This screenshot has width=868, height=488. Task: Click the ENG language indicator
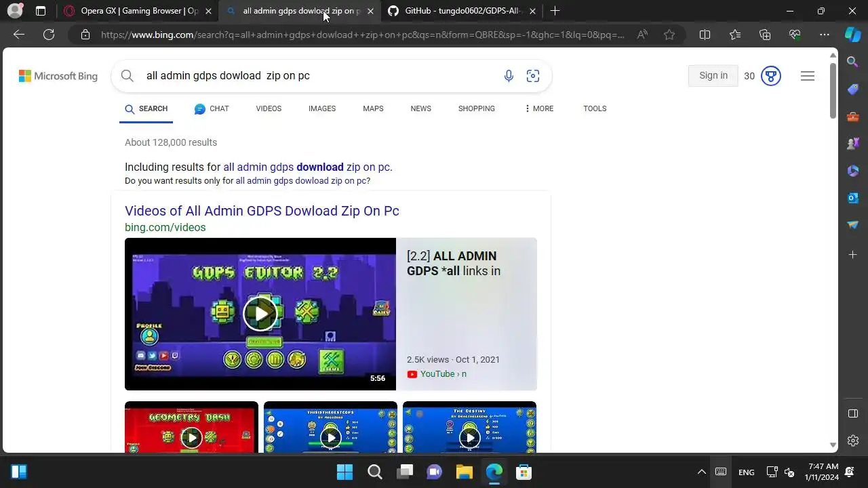(x=746, y=472)
